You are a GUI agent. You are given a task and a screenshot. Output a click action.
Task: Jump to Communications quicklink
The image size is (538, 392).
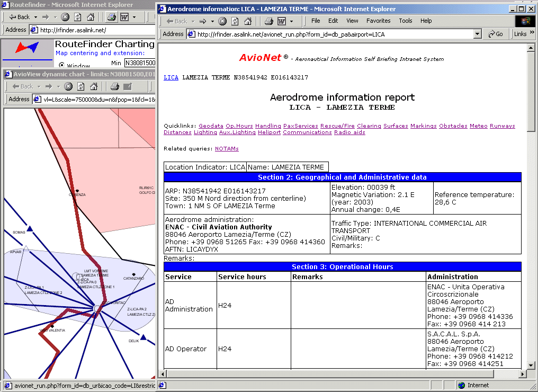[307, 132]
